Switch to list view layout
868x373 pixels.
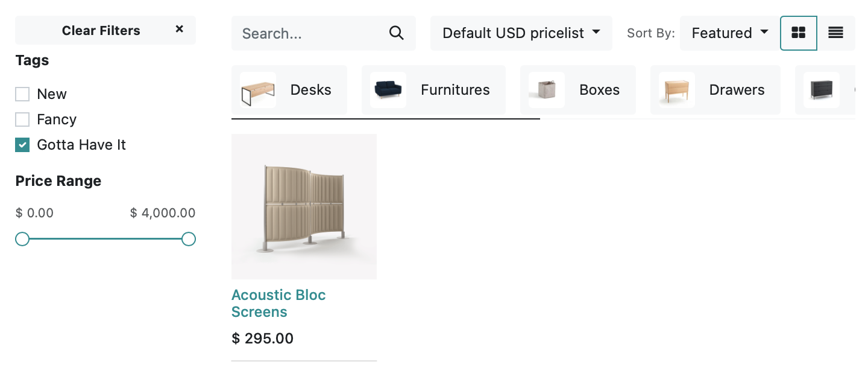click(835, 33)
